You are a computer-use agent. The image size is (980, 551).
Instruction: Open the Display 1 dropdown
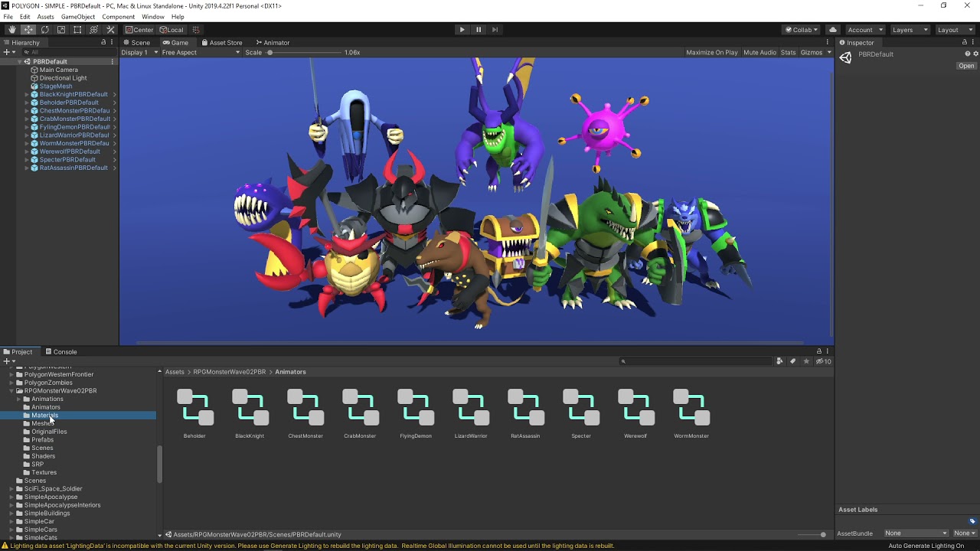click(x=139, y=52)
